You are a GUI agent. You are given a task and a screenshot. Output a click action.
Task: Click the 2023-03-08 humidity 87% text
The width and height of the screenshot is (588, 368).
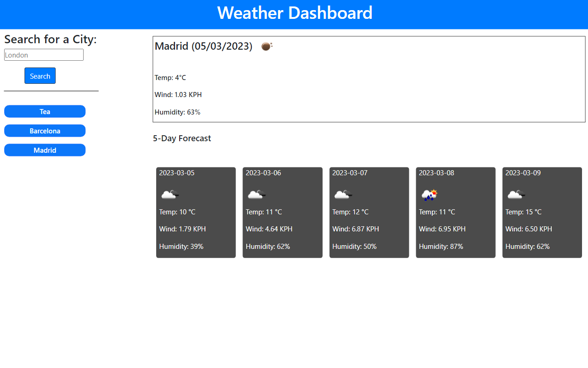click(441, 247)
